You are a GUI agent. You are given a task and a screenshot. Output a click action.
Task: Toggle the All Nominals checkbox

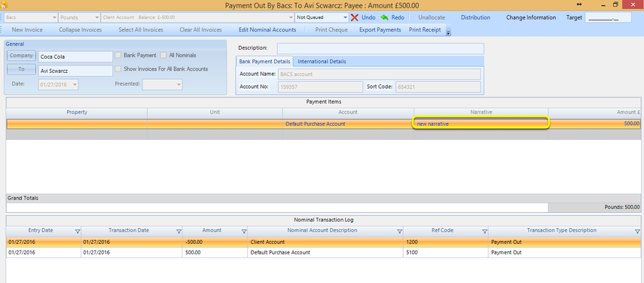[x=163, y=56]
